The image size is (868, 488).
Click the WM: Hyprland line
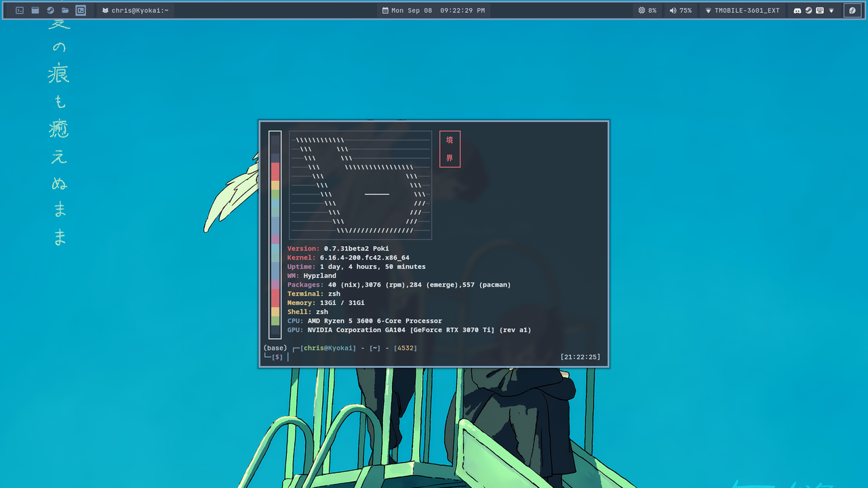pyautogui.click(x=312, y=276)
